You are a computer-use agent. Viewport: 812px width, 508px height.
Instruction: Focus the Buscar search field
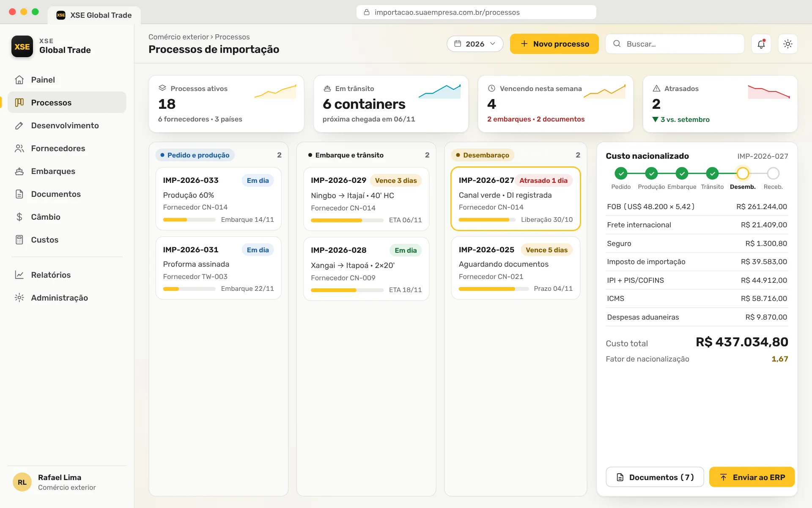675,44
